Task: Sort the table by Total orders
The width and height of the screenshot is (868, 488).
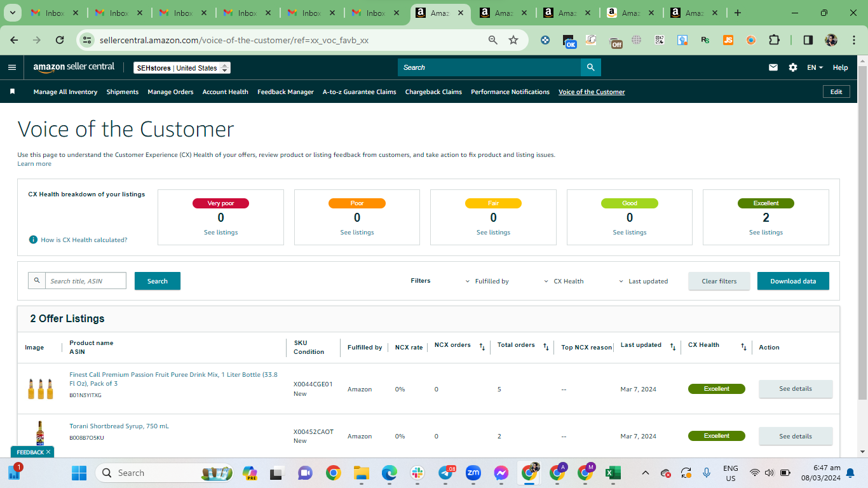Action: pyautogui.click(x=546, y=347)
